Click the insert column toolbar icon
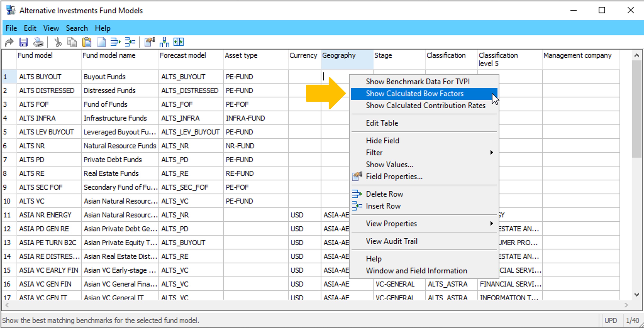The image size is (644, 328). 164,42
